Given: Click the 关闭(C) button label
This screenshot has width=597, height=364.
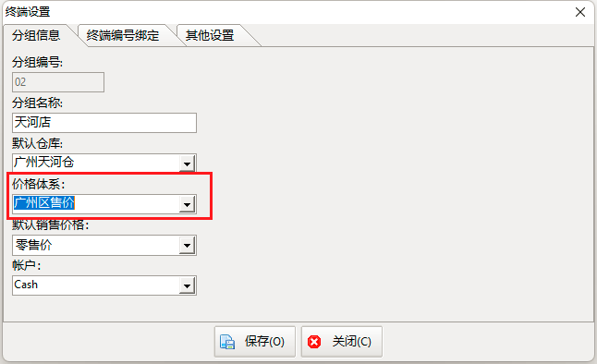Looking at the screenshot, I should [352, 342].
